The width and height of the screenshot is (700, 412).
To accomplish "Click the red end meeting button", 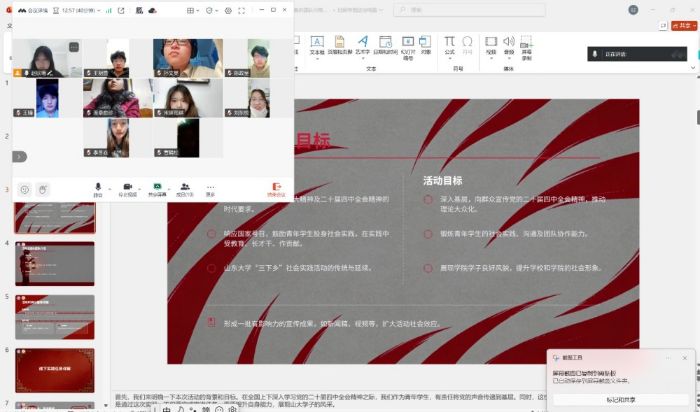I will (x=274, y=188).
